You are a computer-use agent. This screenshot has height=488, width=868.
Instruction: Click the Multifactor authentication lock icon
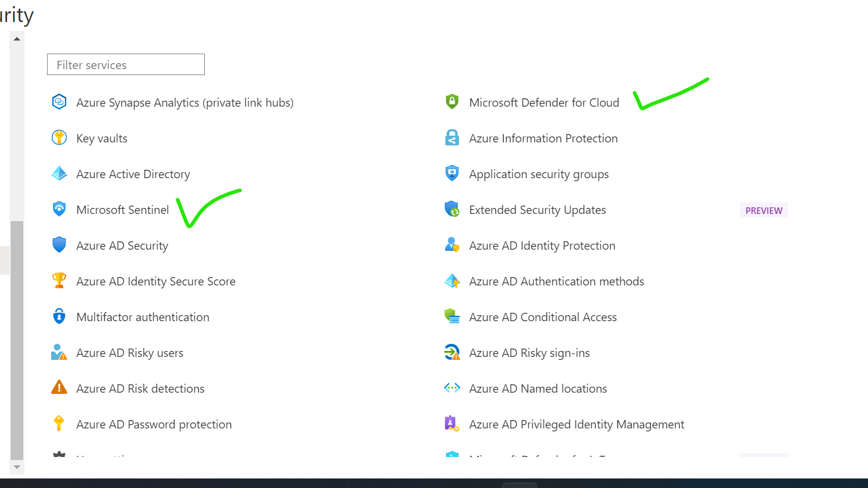click(x=59, y=316)
